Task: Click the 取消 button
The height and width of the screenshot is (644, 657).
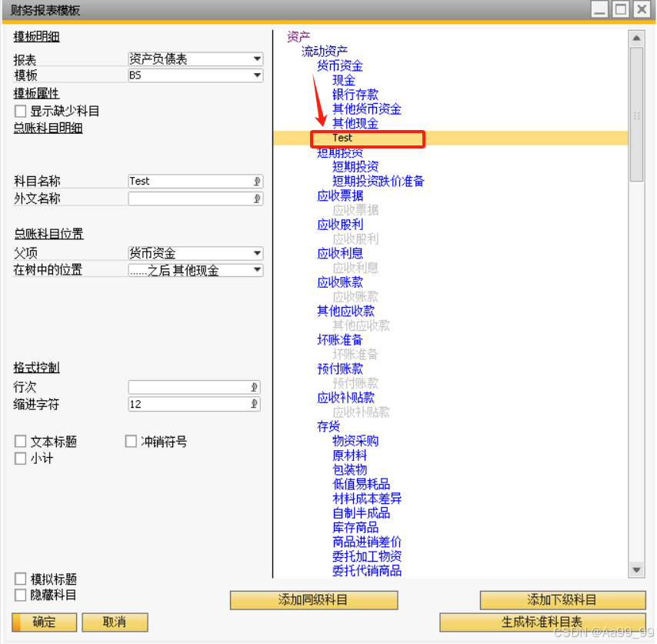Action: coord(115,622)
